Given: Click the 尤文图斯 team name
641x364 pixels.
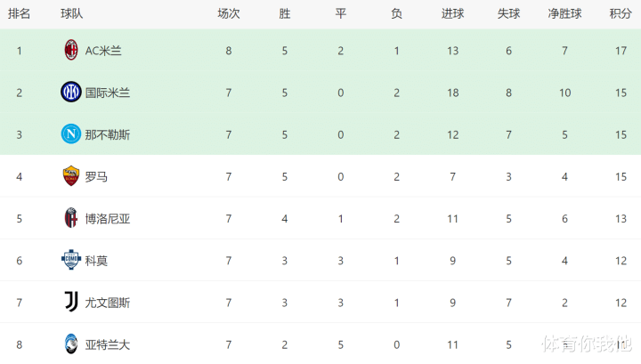Looking at the screenshot, I should [108, 303].
